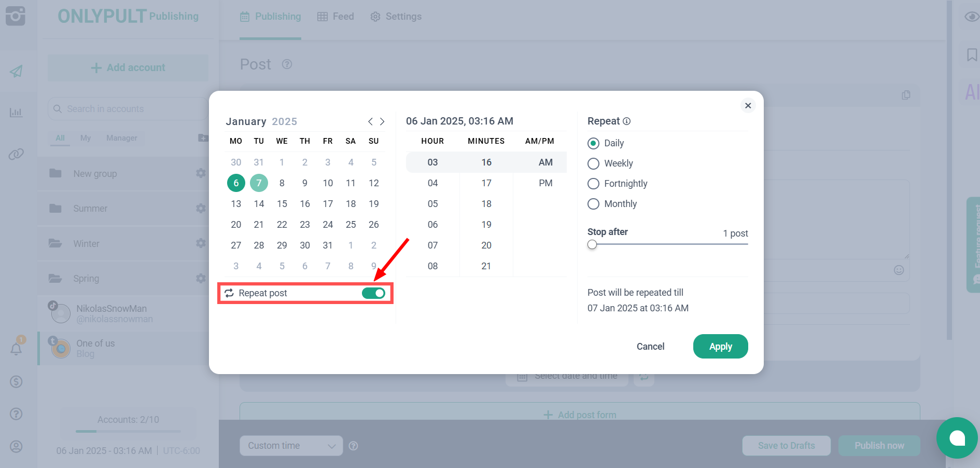The height and width of the screenshot is (468, 980).
Task: Select the Weekly repeat option
Action: pos(594,163)
